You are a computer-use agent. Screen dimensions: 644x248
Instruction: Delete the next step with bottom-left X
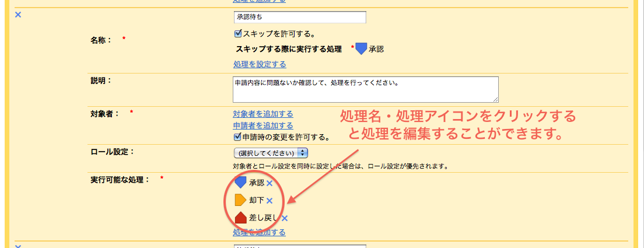tap(17, 246)
